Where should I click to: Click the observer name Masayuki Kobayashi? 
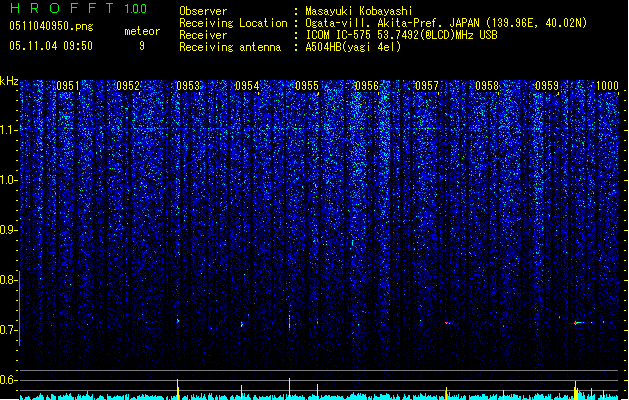coord(359,11)
